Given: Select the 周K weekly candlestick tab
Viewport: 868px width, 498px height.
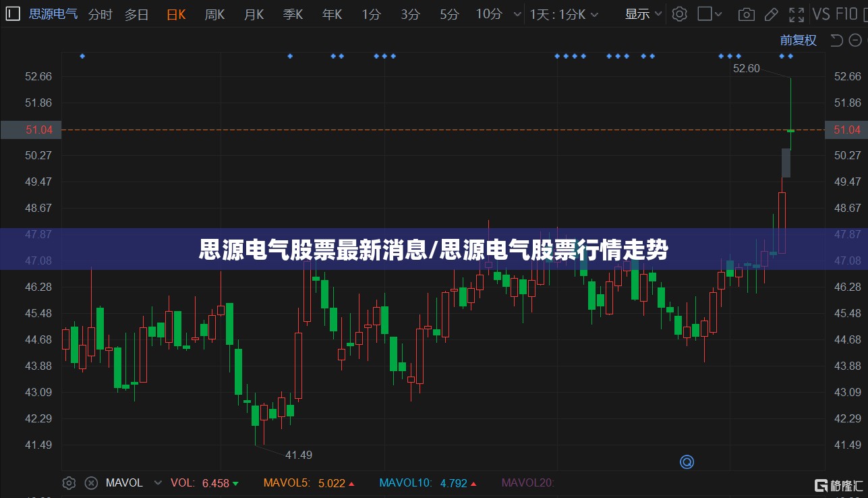Looking at the screenshot, I should [215, 13].
